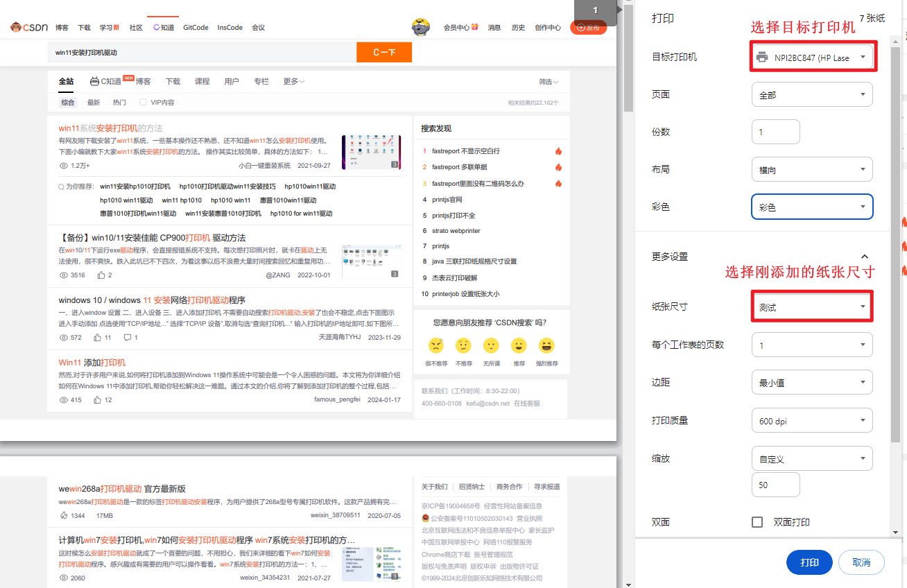The height and width of the screenshot is (588, 907).
Task: Click the scale value field showing 50
Action: (x=776, y=485)
